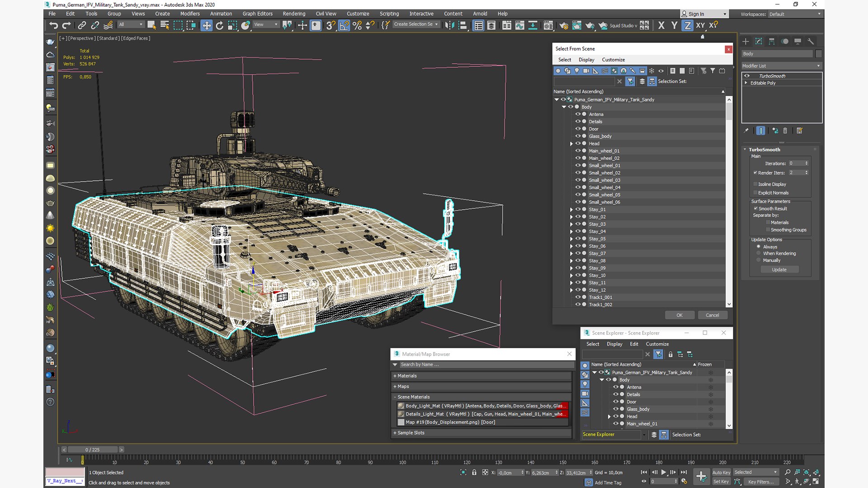This screenshot has width=868, height=488.
Task: Click Auto Key button
Action: coord(721,473)
